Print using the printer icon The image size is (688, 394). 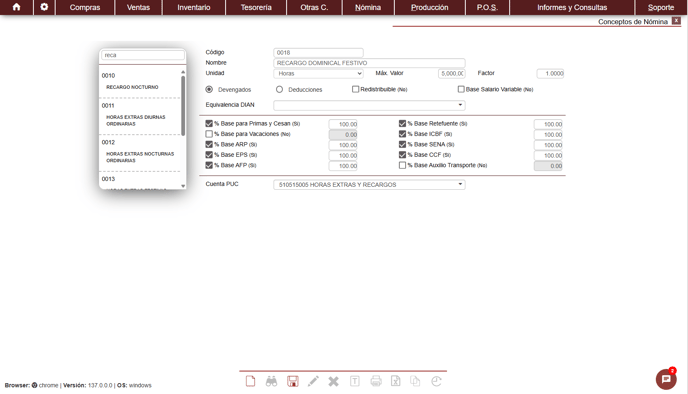click(376, 381)
